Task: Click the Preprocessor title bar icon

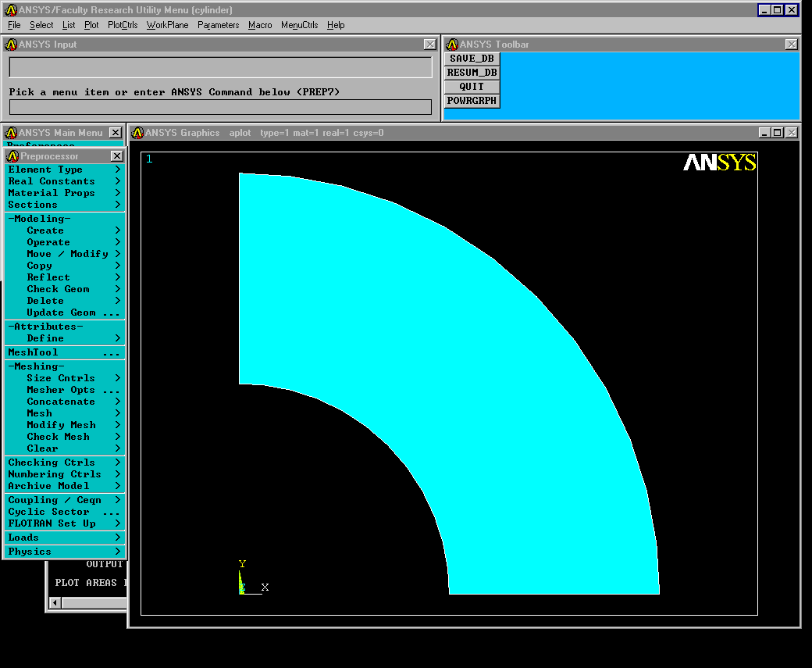Action: 13,156
